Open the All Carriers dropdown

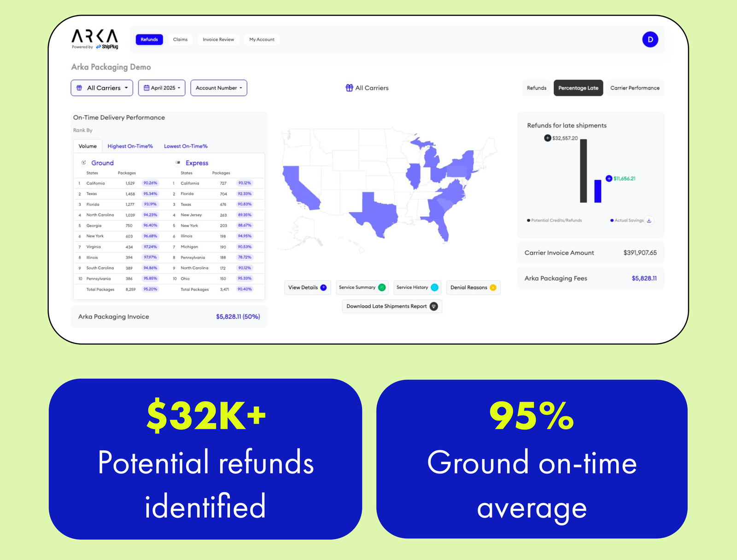coord(102,88)
